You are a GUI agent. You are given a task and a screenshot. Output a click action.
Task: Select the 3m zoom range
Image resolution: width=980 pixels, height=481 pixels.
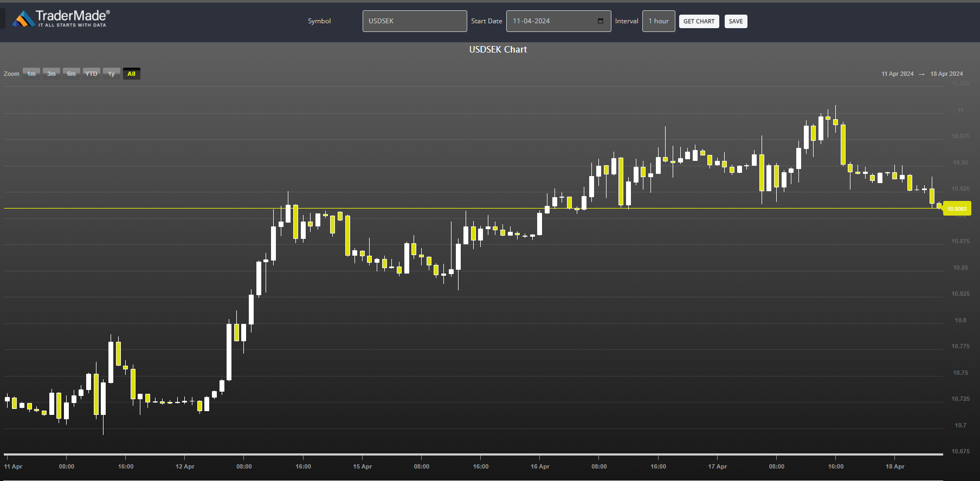pyautogui.click(x=51, y=74)
